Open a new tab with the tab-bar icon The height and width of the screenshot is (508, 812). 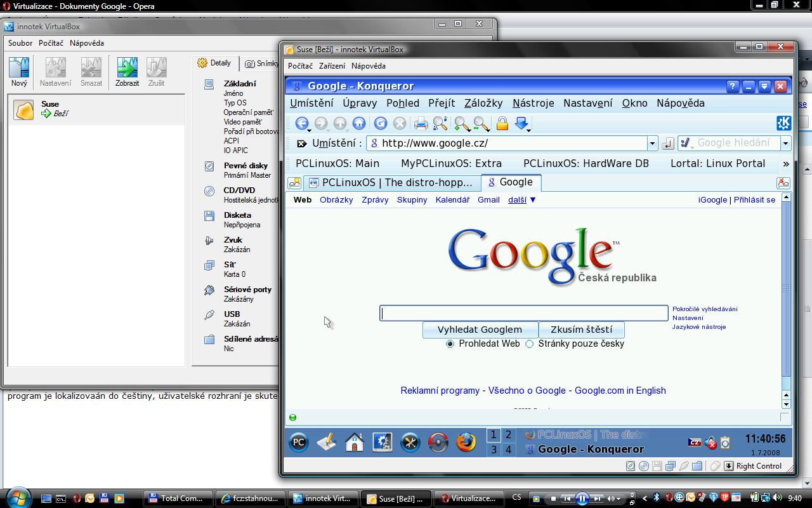point(294,183)
